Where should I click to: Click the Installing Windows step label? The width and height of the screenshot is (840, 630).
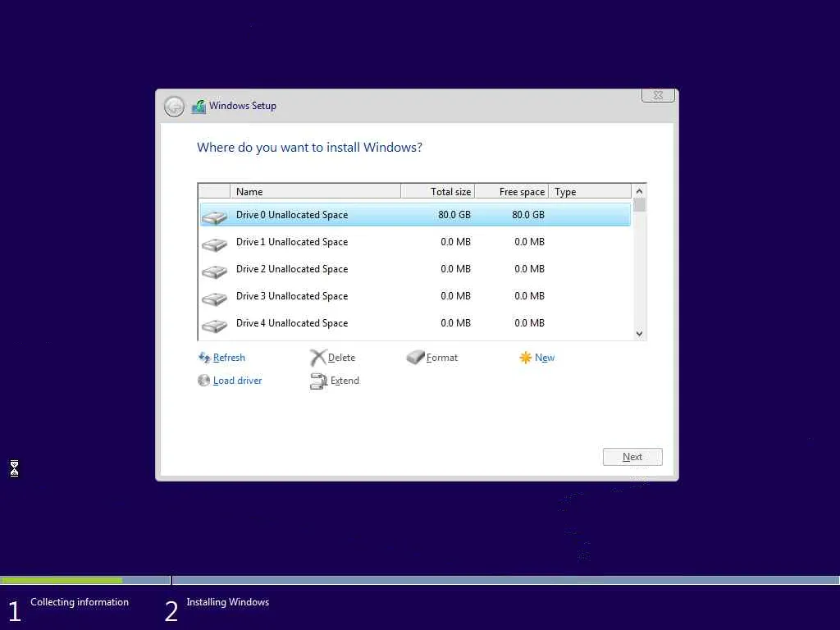coord(228,602)
